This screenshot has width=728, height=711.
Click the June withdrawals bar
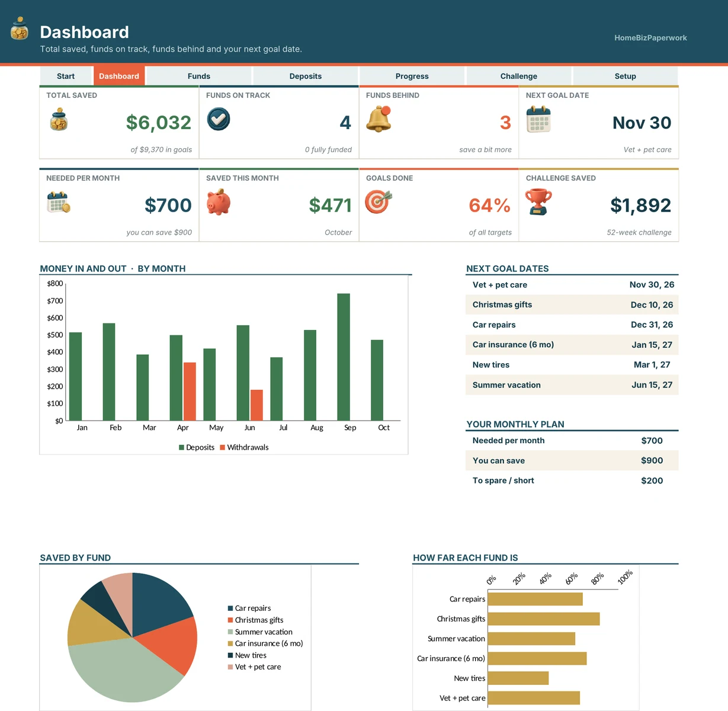tap(256, 405)
